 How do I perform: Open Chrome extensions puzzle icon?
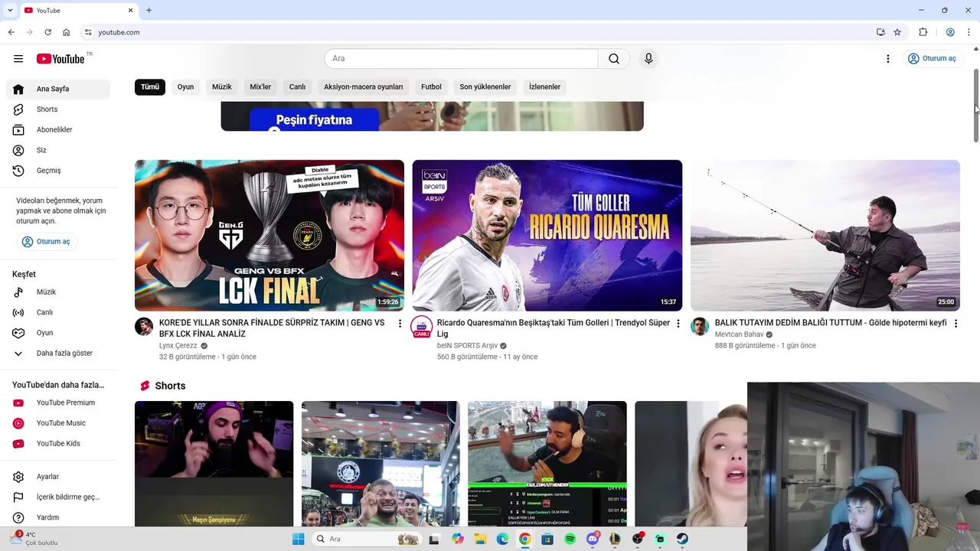point(923,32)
